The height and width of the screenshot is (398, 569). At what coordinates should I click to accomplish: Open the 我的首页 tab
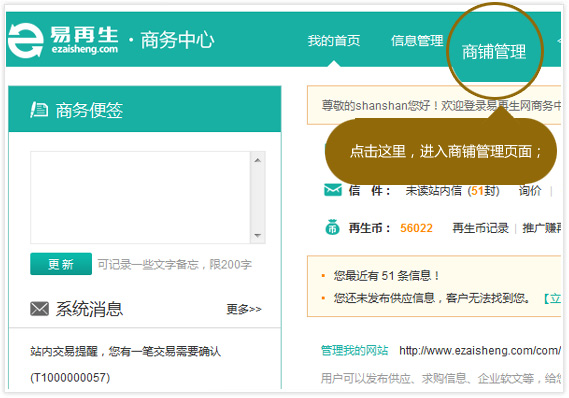pyautogui.click(x=334, y=41)
